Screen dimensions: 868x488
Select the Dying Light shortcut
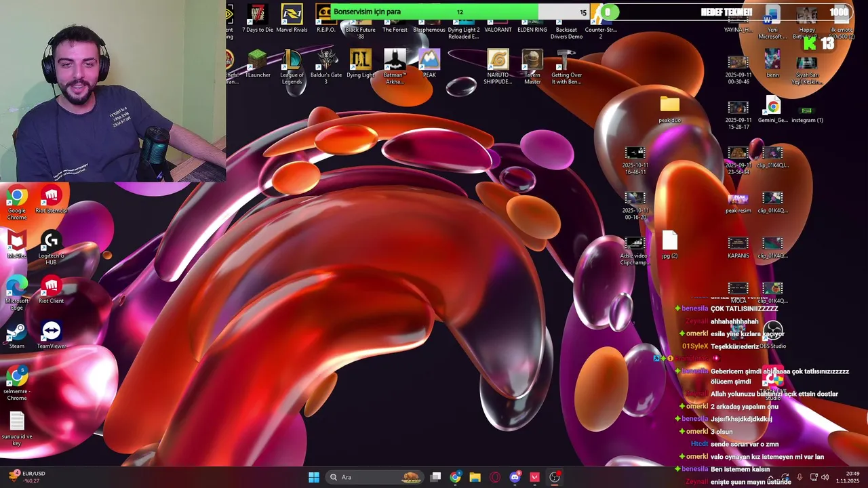click(x=360, y=64)
